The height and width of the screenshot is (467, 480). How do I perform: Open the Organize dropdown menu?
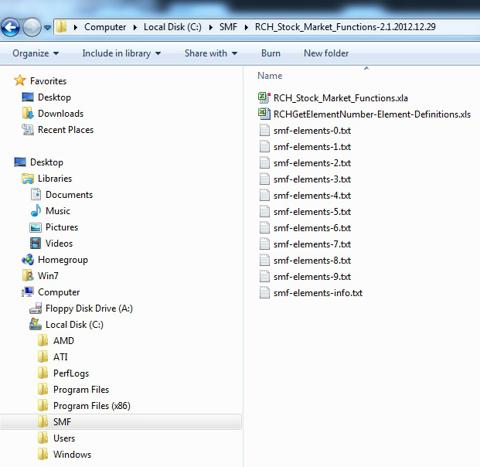click(x=36, y=53)
